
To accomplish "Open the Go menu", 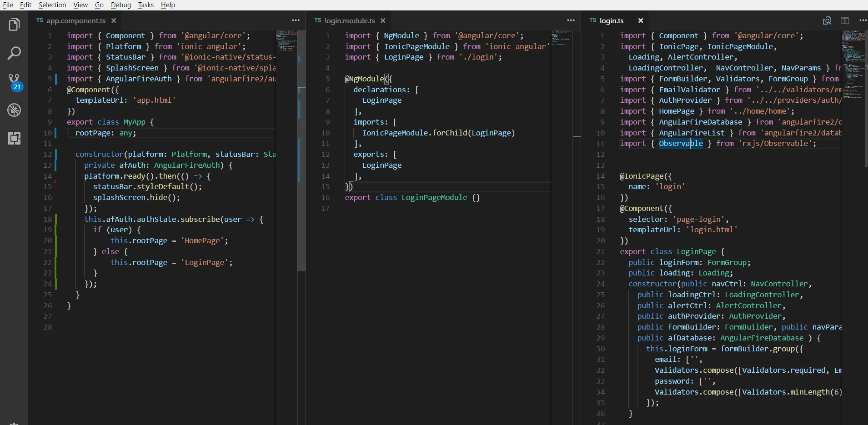I will click(100, 5).
